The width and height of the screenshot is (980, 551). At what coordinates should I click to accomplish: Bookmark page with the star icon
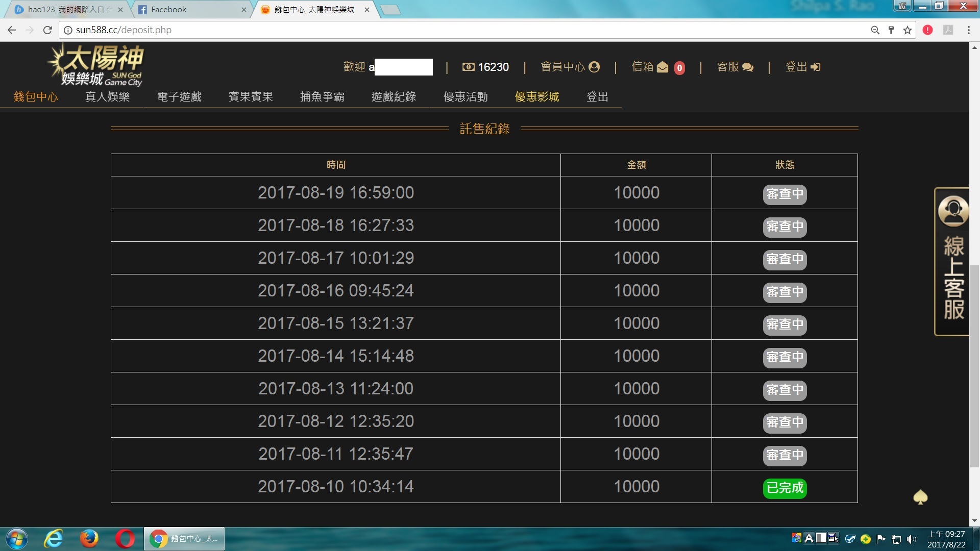pos(907,30)
